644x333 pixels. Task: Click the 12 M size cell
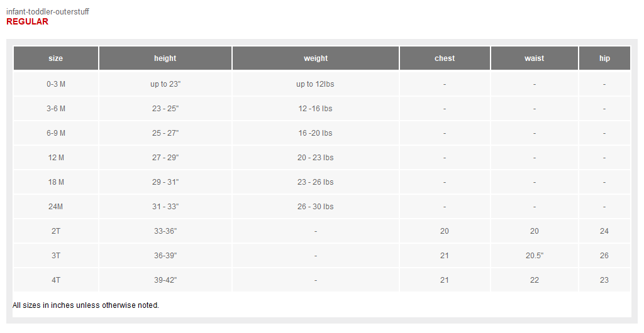[x=56, y=158]
